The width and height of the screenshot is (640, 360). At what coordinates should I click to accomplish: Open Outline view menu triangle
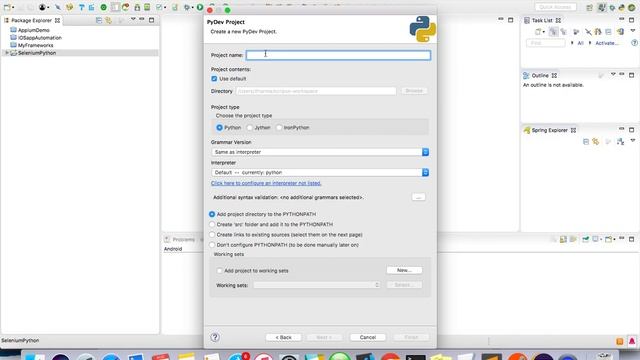pos(613,75)
